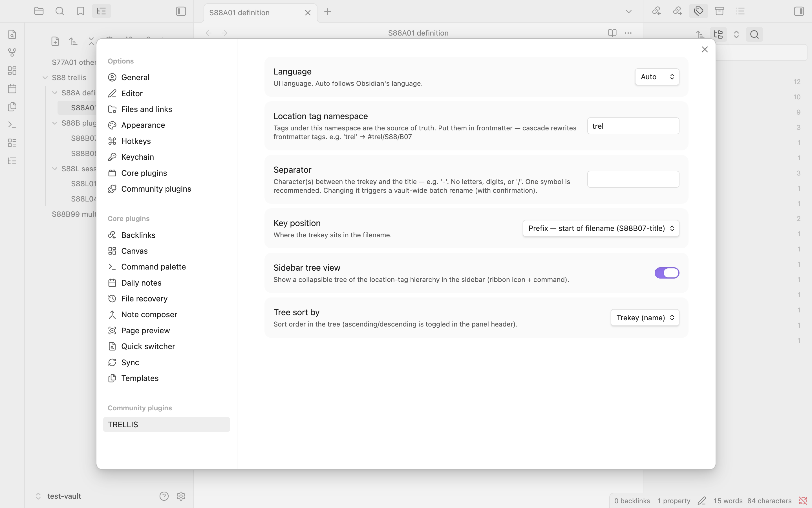
Task: Open Editor settings section
Action: click(166, 93)
